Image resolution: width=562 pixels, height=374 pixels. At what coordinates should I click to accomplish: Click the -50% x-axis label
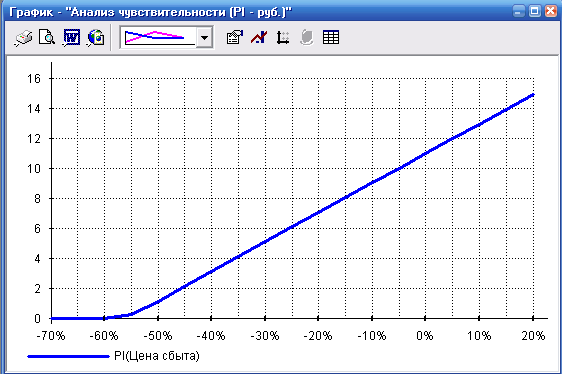158,336
